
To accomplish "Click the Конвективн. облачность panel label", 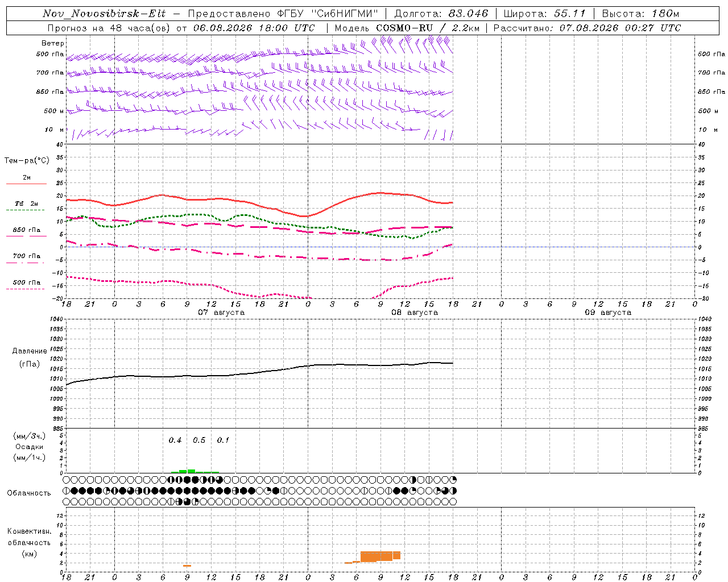I will pos(30,542).
